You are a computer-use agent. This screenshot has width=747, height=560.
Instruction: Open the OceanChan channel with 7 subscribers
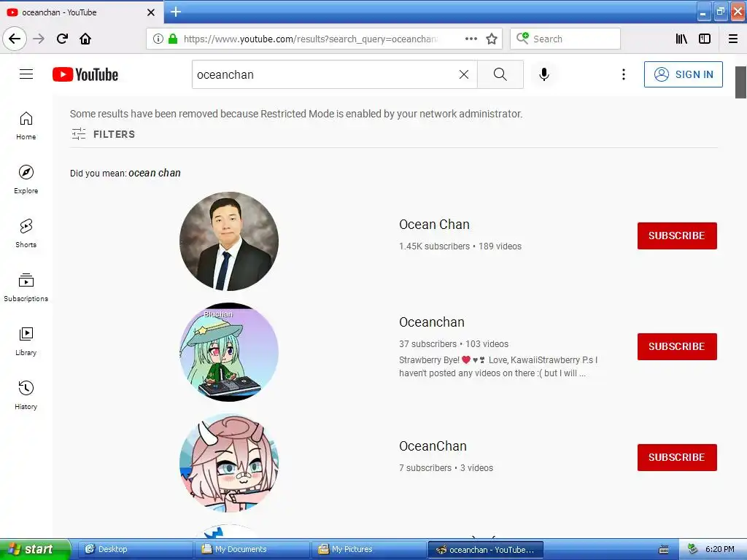pos(433,446)
